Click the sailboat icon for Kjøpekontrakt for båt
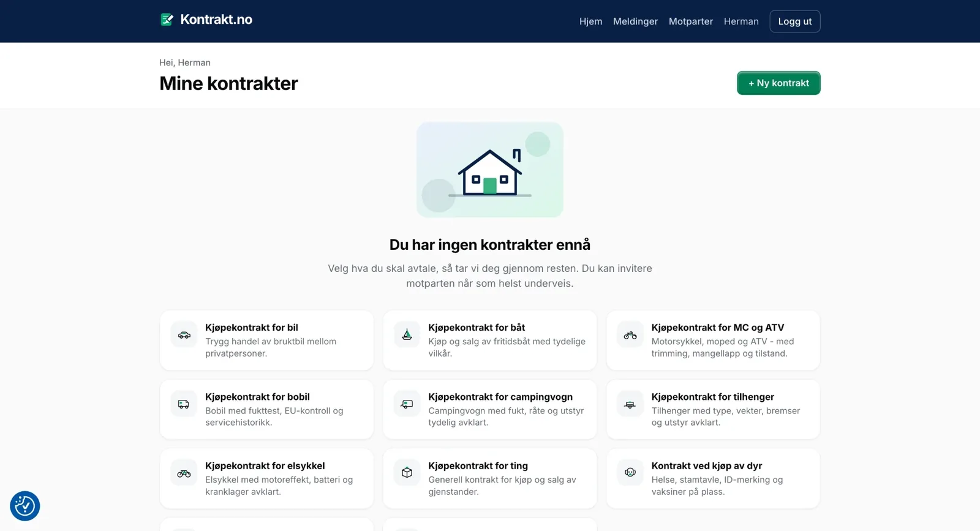This screenshot has height=531, width=980. [407, 335]
